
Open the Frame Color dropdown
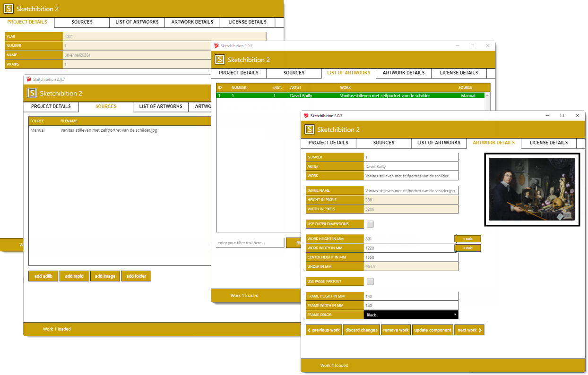(x=411, y=315)
